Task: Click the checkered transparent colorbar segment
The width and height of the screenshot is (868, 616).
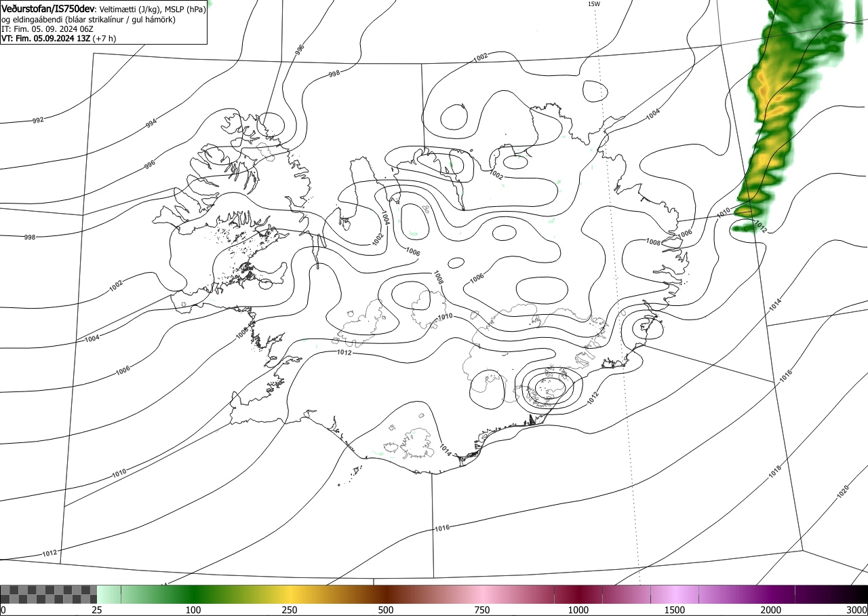Action: [49, 594]
